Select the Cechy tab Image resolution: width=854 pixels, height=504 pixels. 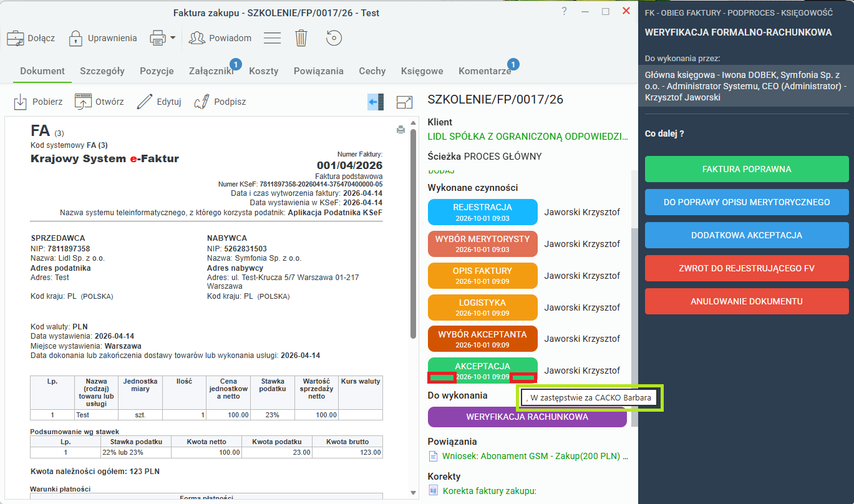(x=372, y=71)
